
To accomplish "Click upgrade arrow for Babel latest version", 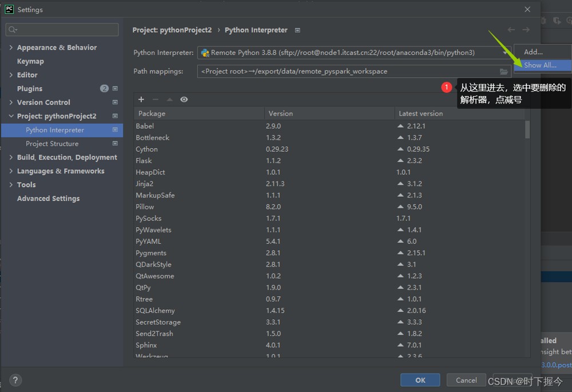I will click(x=400, y=126).
